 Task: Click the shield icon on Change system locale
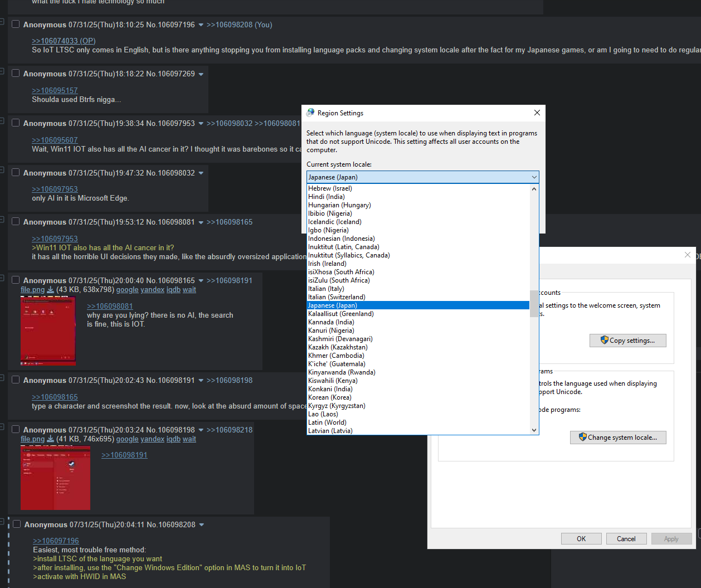click(583, 437)
